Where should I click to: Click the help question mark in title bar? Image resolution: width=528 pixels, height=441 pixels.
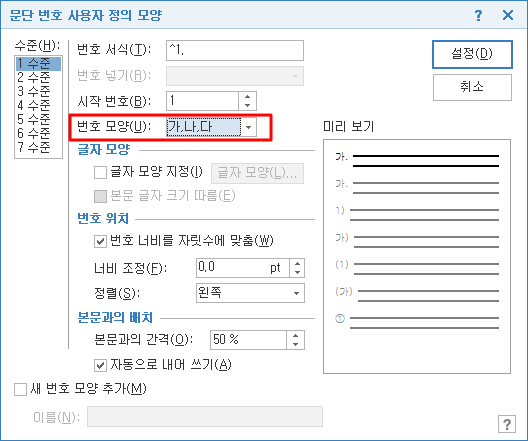pyautogui.click(x=478, y=15)
